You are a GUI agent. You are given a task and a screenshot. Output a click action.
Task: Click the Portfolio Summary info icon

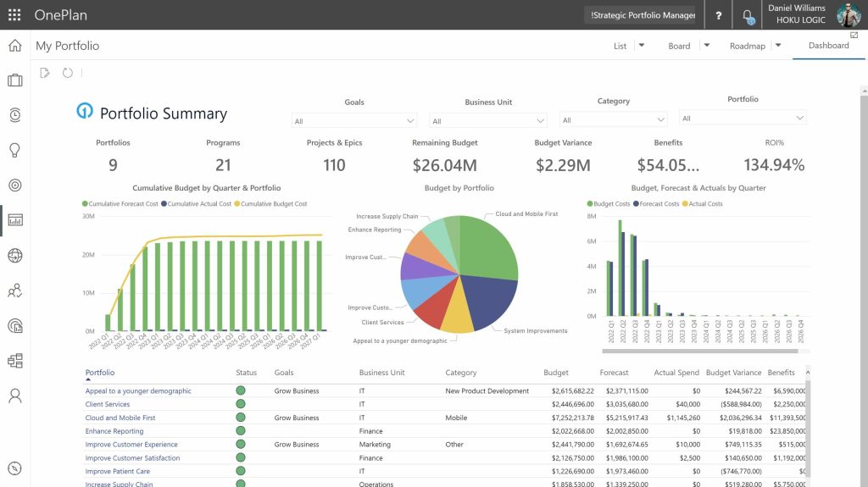click(85, 111)
